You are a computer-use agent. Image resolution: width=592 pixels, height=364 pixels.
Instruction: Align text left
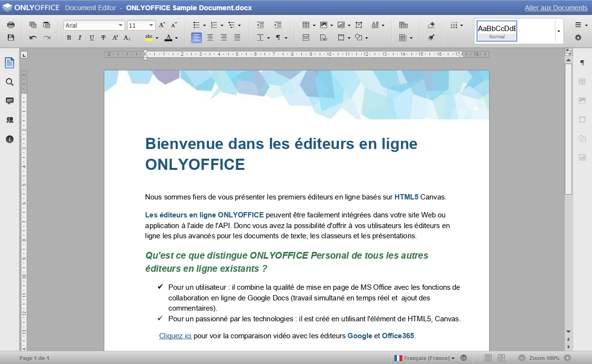click(197, 37)
